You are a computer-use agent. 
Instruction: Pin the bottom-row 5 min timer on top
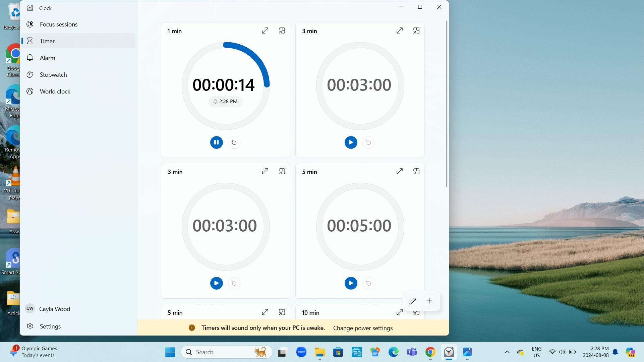click(282, 312)
